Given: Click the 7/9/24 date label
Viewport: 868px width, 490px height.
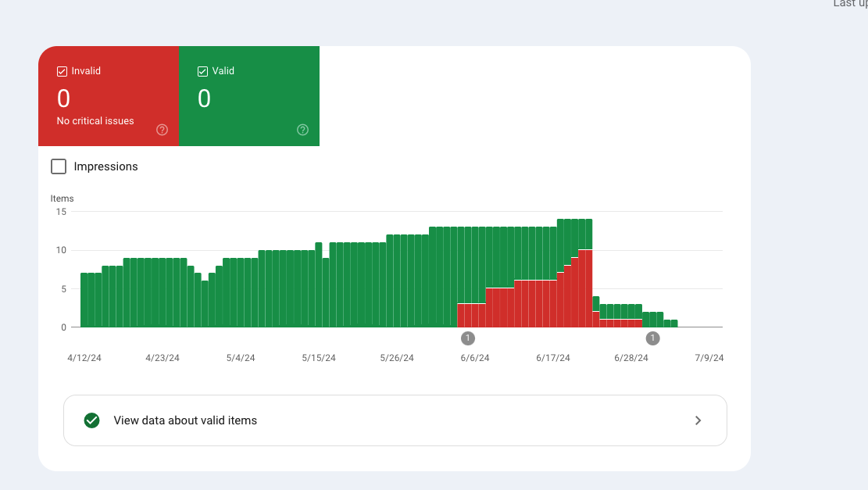Looking at the screenshot, I should 709,358.
